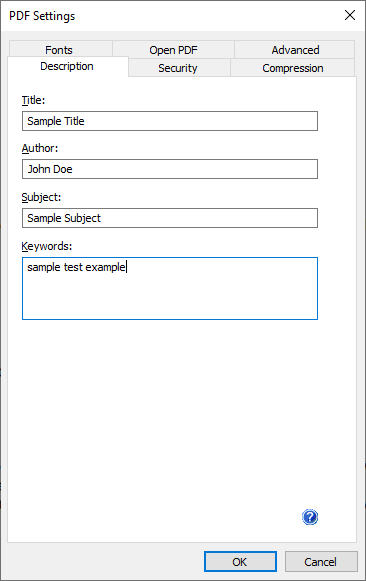This screenshot has width=366, height=581.
Task: Click the 'Keywords:' label
Action: [x=47, y=246]
